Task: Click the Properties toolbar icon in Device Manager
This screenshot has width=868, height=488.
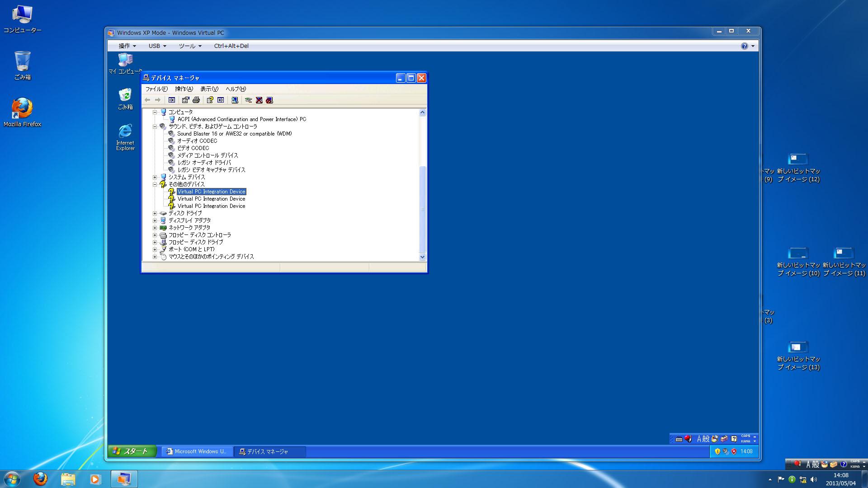Action: tap(185, 100)
